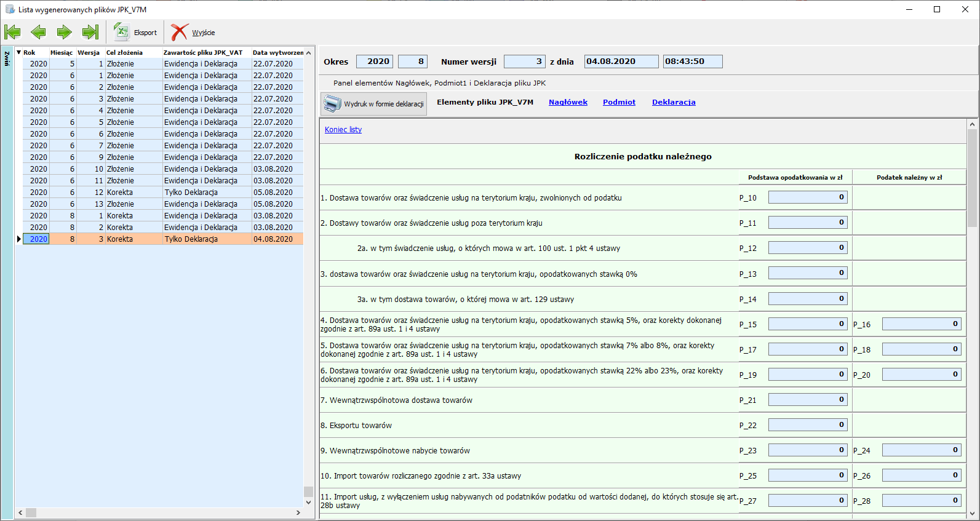Click the file list scroll left arrow

click(x=20, y=512)
